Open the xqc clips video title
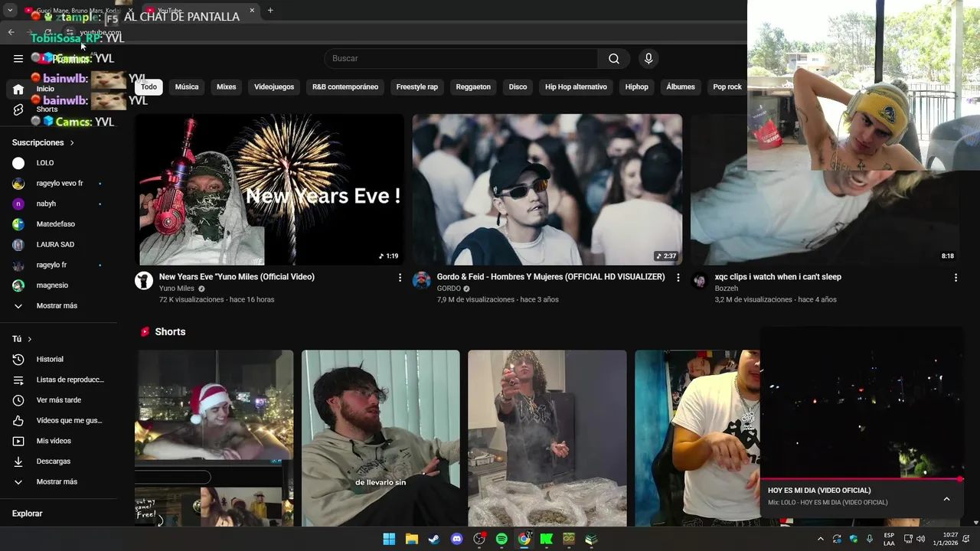980x551 pixels. tap(778, 277)
